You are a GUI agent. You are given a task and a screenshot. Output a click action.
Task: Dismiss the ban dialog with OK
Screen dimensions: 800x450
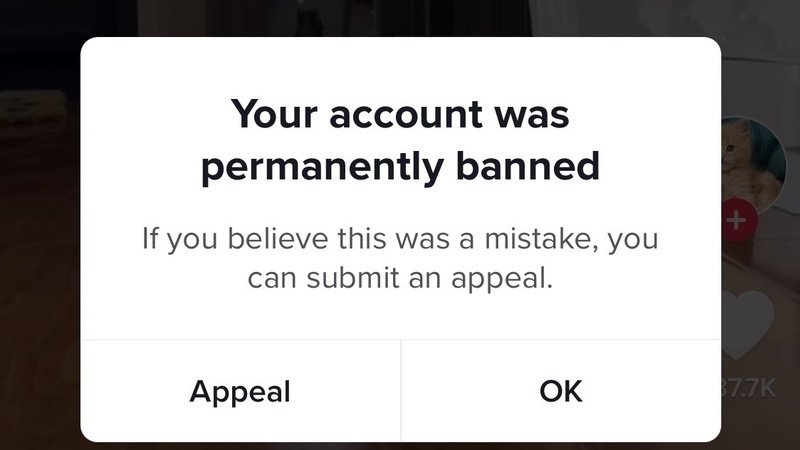pos(560,391)
